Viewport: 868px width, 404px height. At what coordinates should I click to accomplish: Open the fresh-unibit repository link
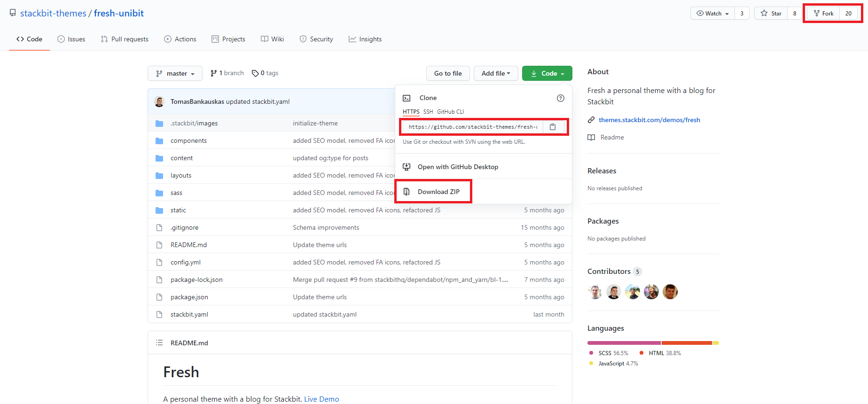tap(119, 13)
